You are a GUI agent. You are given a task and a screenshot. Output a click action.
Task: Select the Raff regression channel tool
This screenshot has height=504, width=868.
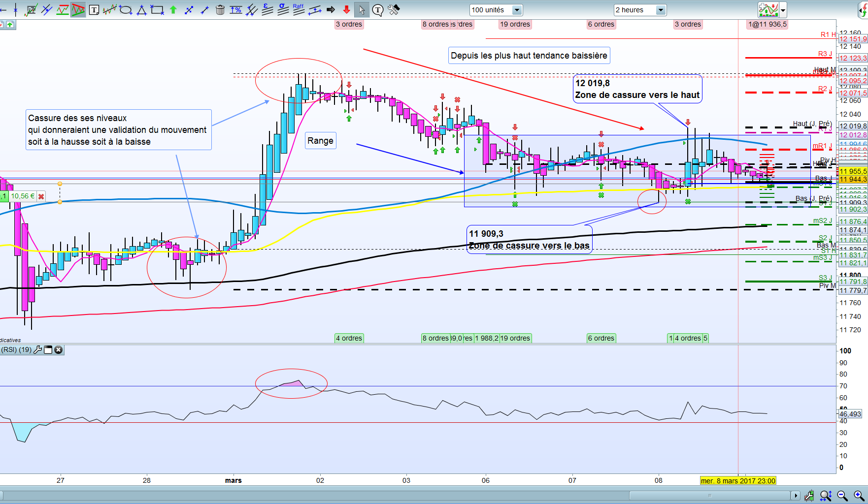[x=299, y=9]
